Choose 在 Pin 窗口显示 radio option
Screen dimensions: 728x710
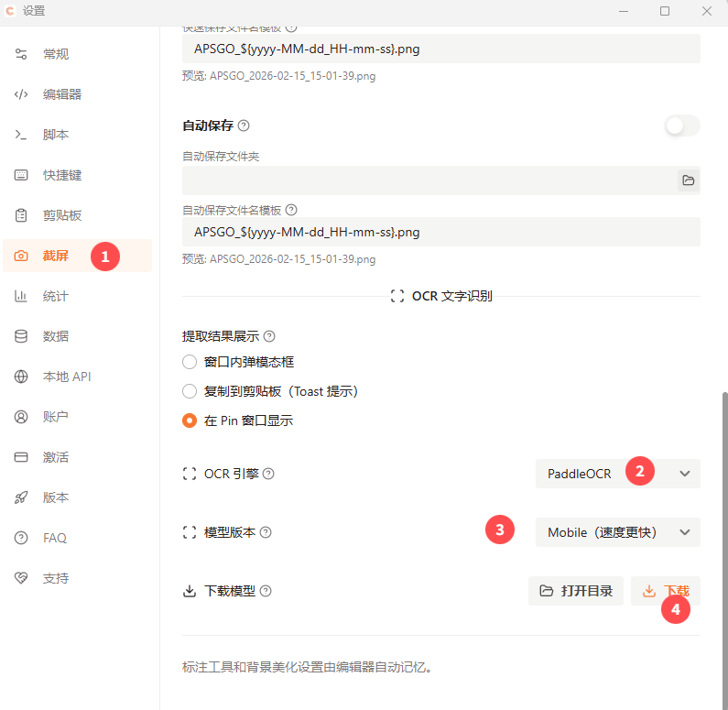[x=190, y=421]
